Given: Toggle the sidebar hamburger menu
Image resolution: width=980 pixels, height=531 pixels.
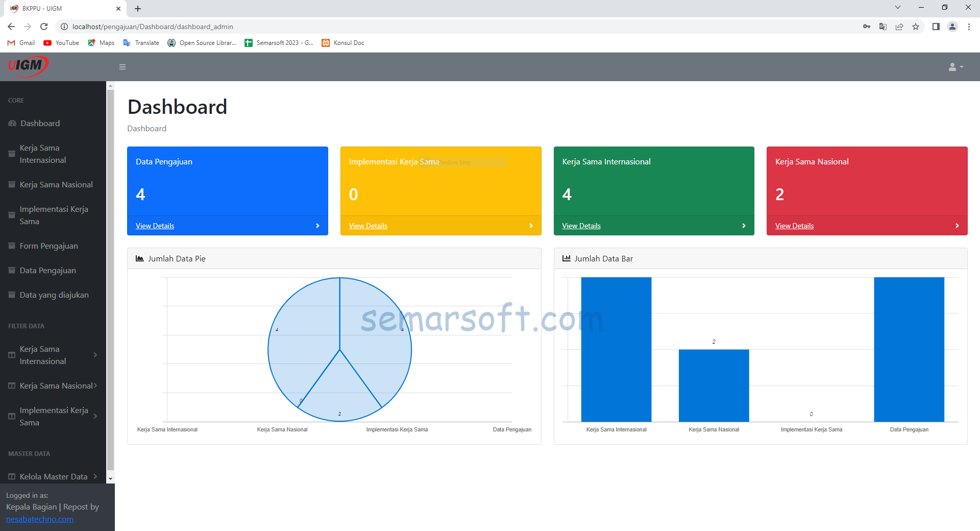Looking at the screenshot, I should tap(122, 67).
